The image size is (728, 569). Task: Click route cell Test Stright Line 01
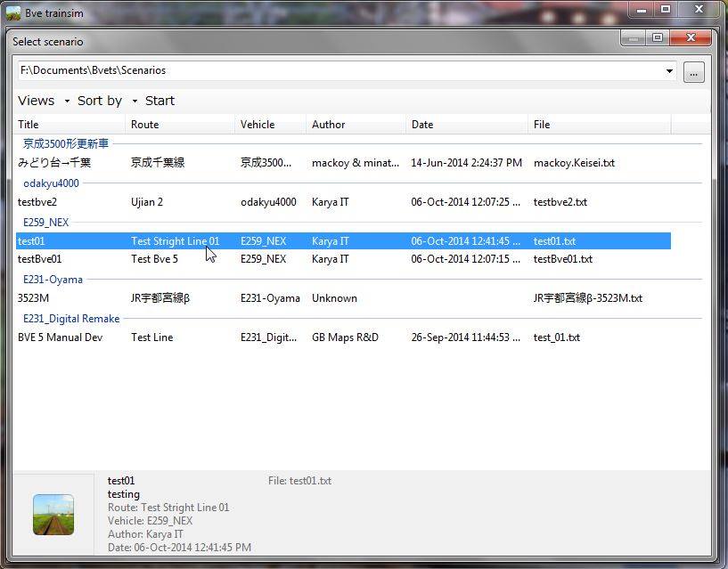pos(175,241)
